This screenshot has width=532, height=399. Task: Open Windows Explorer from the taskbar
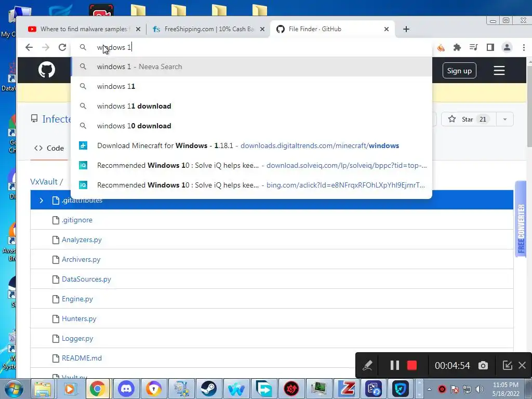point(42,389)
